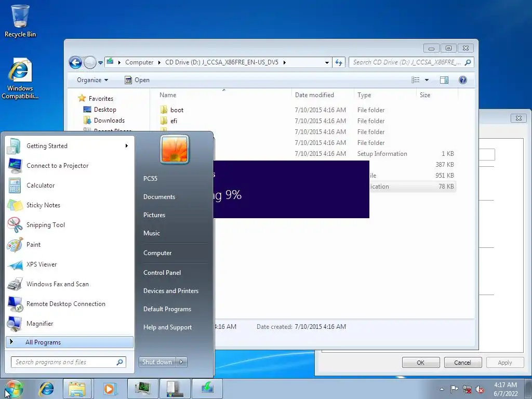Sort by the Size column header
The height and width of the screenshot is (399, 532).
coord(437,95)
